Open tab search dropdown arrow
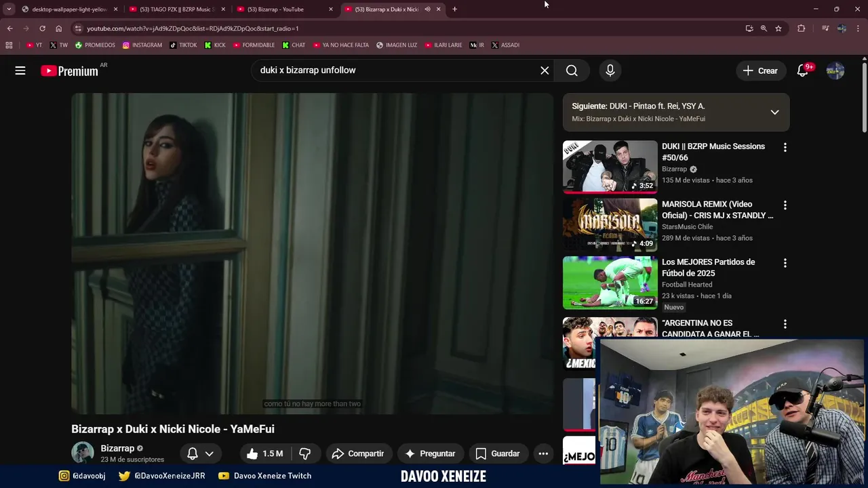The image size is (868, 488). [x=9, y=9]
